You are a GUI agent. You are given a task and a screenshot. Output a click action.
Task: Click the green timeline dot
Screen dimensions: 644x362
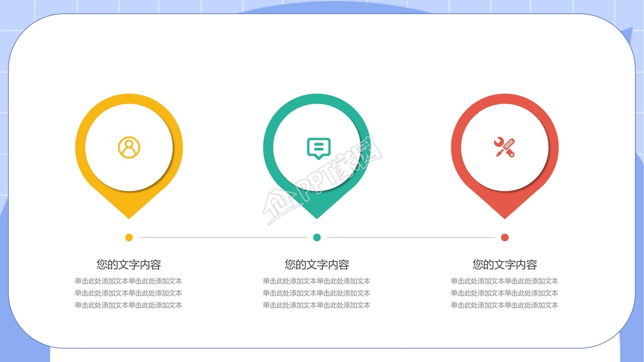point(317,237)
